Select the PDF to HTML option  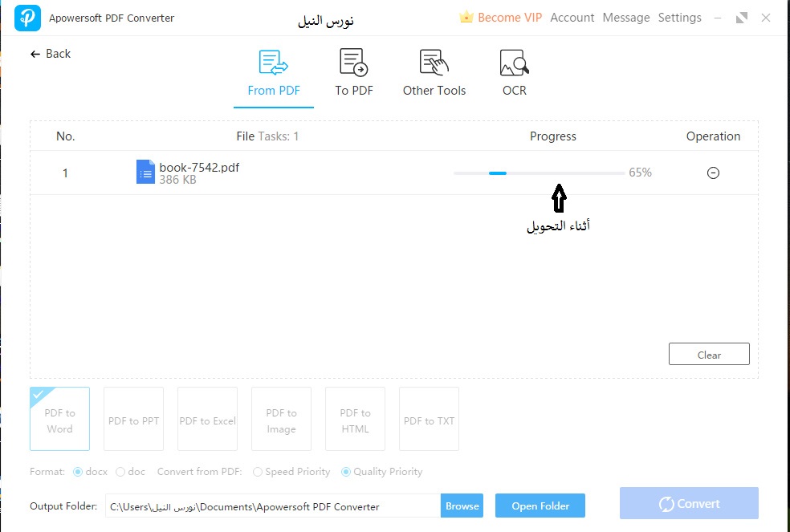click(x=355, y=419)
